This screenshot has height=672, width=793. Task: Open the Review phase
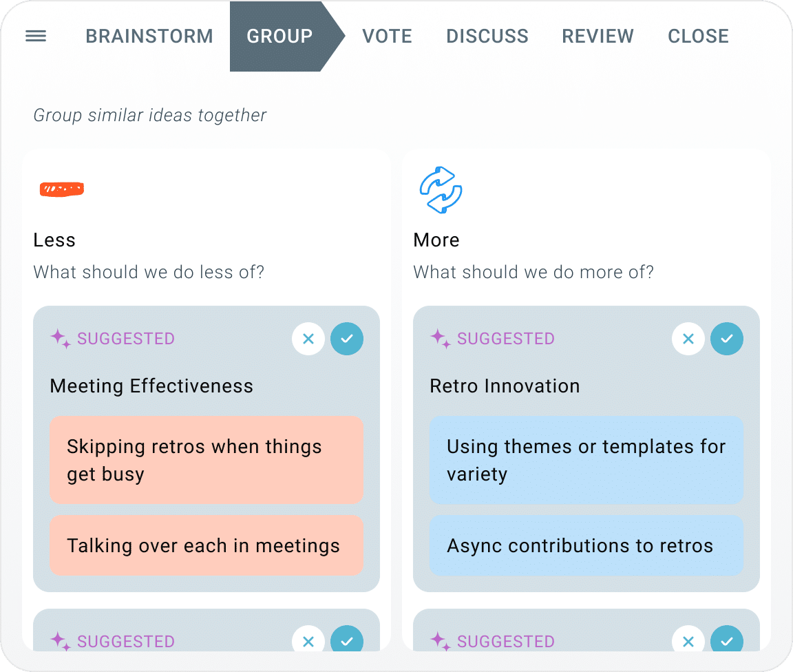pyautogui.click(x=598, y=36)
